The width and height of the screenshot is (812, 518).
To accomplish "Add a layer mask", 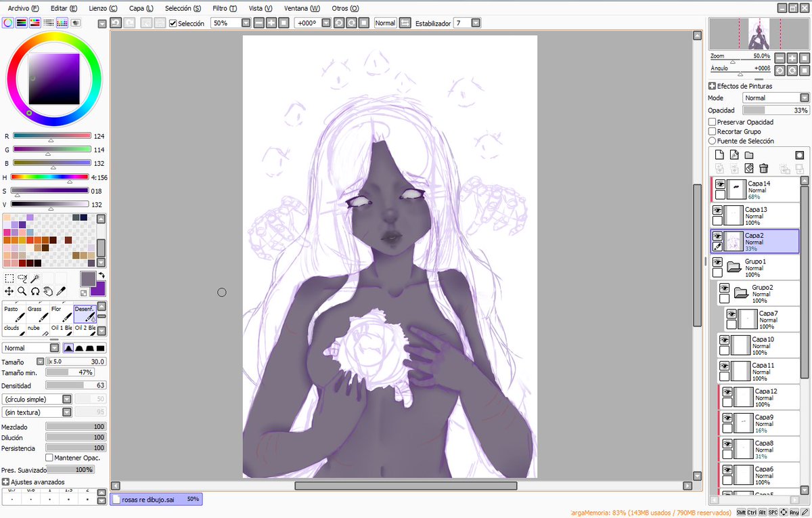I will 799,155.
